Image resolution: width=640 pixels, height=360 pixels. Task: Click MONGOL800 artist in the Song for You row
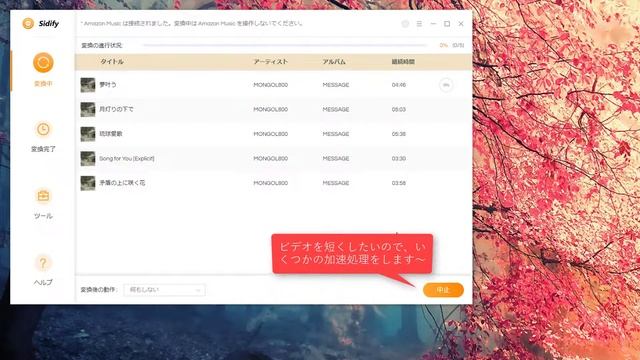click(271, 158)
